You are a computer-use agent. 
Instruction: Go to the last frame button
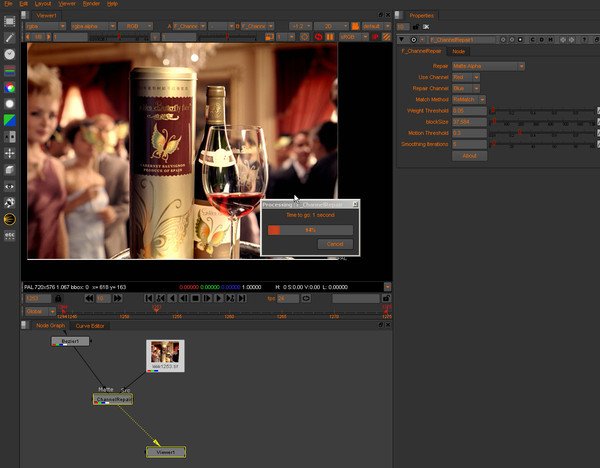[242, 298]
